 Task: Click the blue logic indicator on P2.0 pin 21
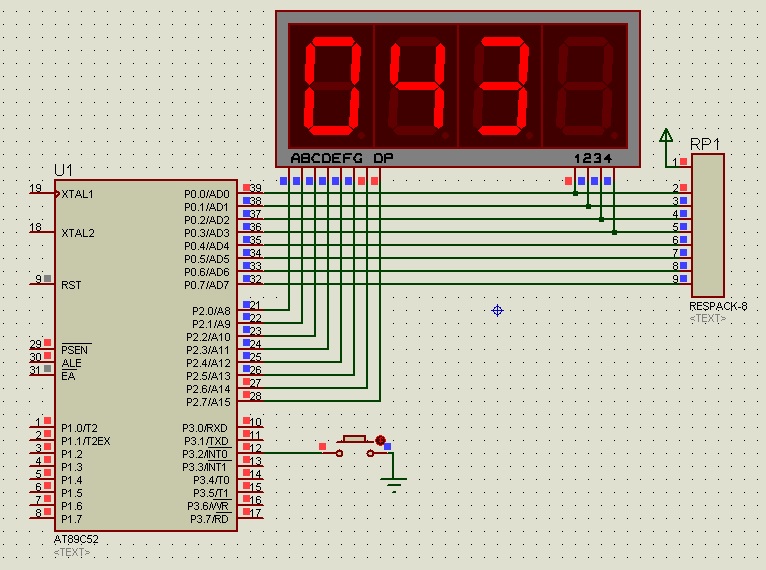point(246,304)
